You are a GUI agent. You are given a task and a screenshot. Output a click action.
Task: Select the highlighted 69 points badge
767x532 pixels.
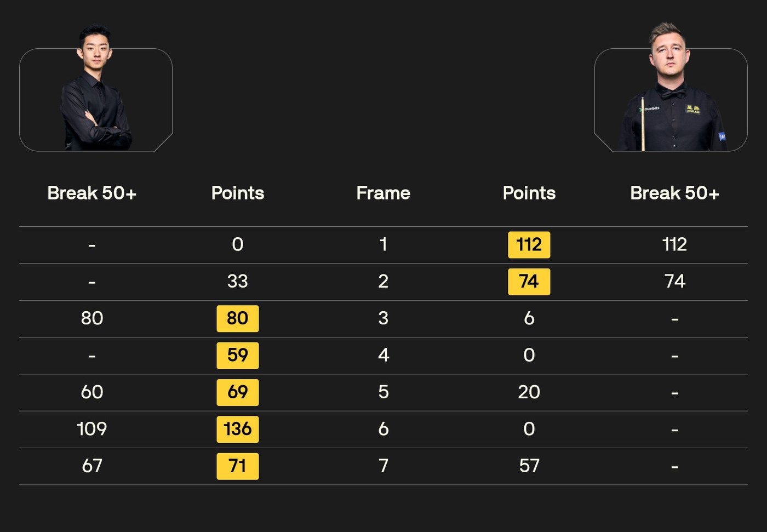pos(238,392)
